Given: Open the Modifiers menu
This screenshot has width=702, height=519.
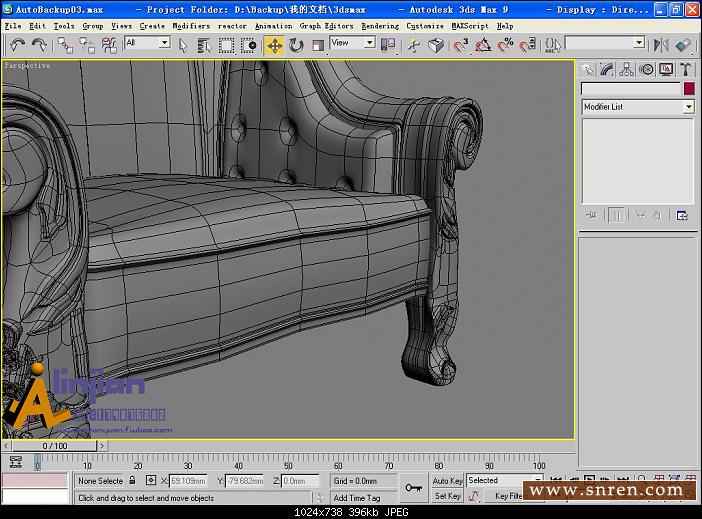Looking at the screenshot, I should click(191, 26).
